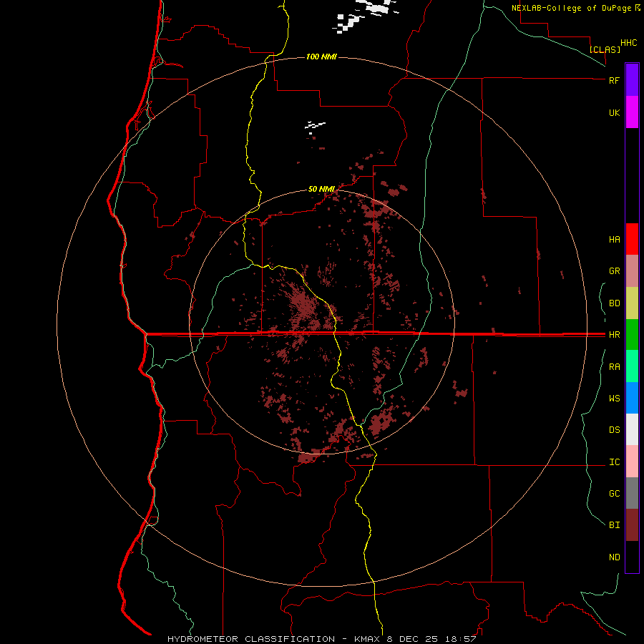This screenshot has width=644, height=644.
Task: Select the "GC" legend label
Action: [614, 494]
